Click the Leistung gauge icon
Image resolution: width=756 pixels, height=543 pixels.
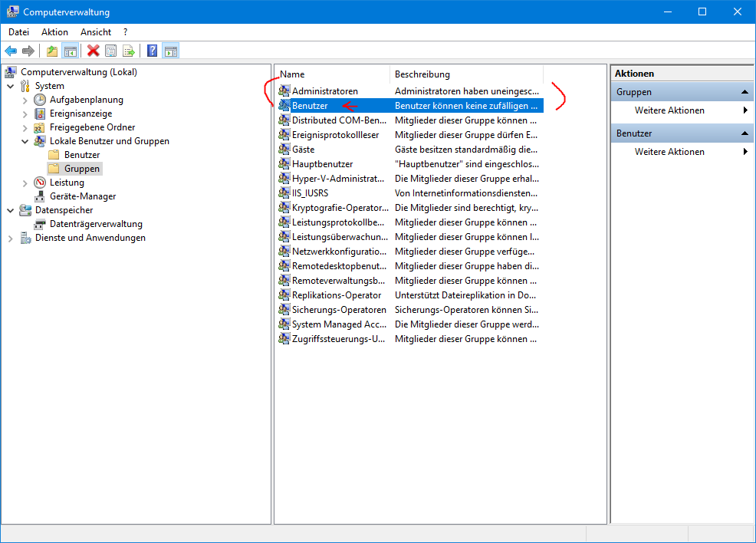(x=40, y=183)
